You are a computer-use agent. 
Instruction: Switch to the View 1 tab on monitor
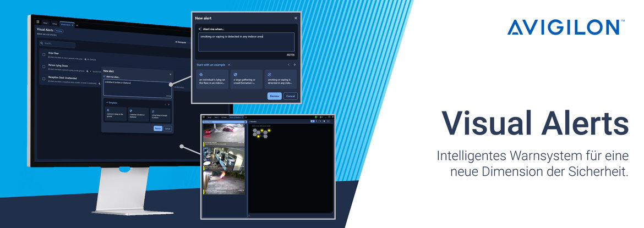click(46, 23)
